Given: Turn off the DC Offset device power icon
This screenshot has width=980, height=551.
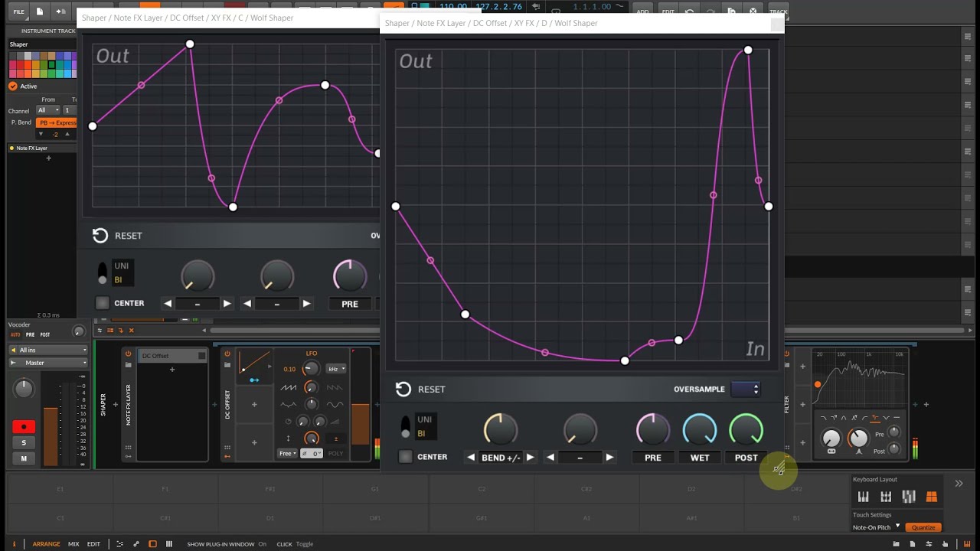Looking at the screenshot, I should [x=227, y=354].
